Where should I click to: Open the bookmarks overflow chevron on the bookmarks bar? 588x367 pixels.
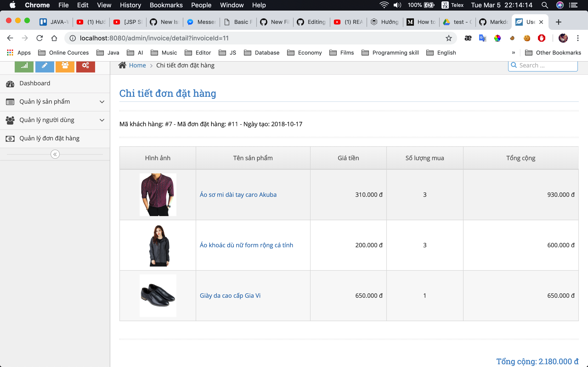coord(513,53)
